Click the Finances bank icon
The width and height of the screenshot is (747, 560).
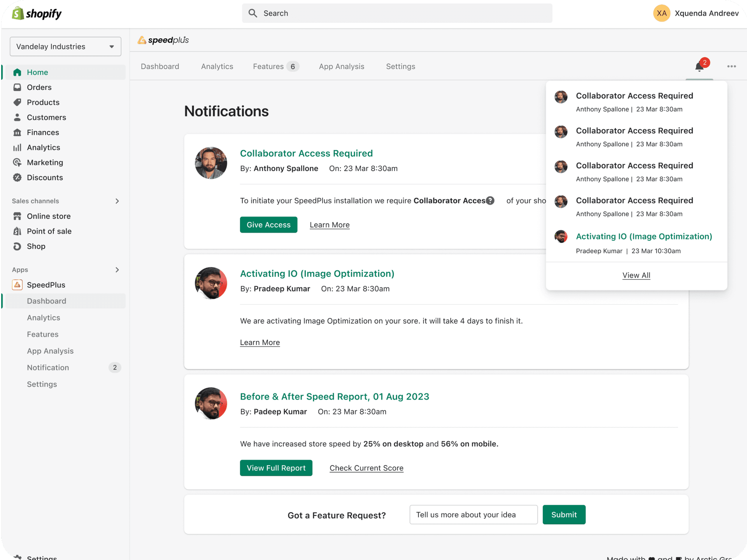tap(17, 132)
